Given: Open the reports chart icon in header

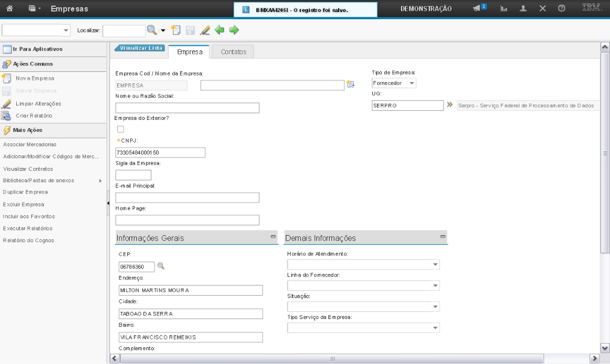Looking at the screenshot, I should point(504,9).
